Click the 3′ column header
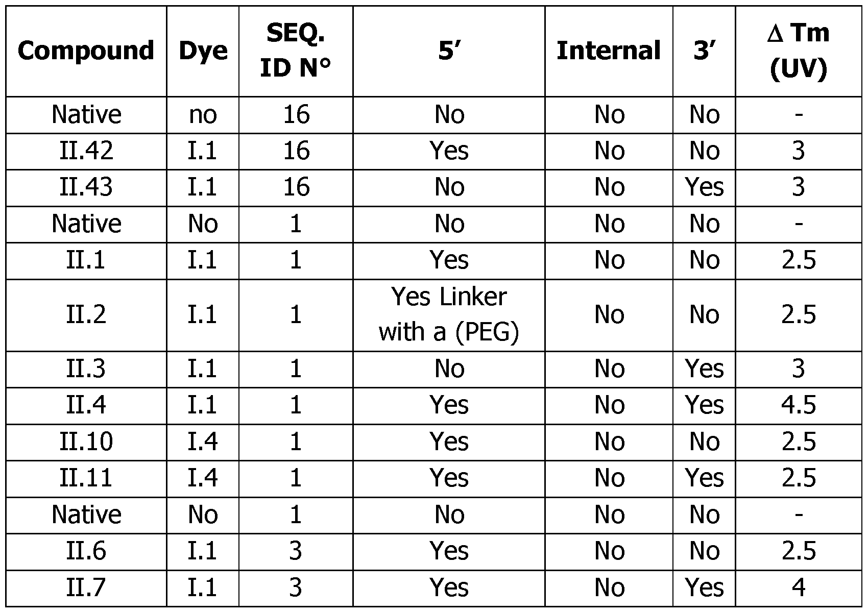 click(704, 51)
